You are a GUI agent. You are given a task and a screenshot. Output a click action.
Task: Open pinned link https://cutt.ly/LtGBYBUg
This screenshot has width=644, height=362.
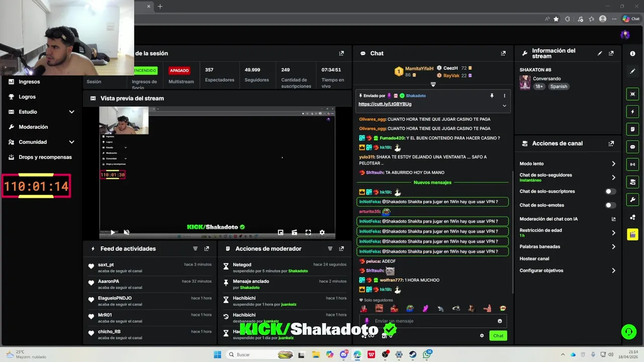pos(385,104)
